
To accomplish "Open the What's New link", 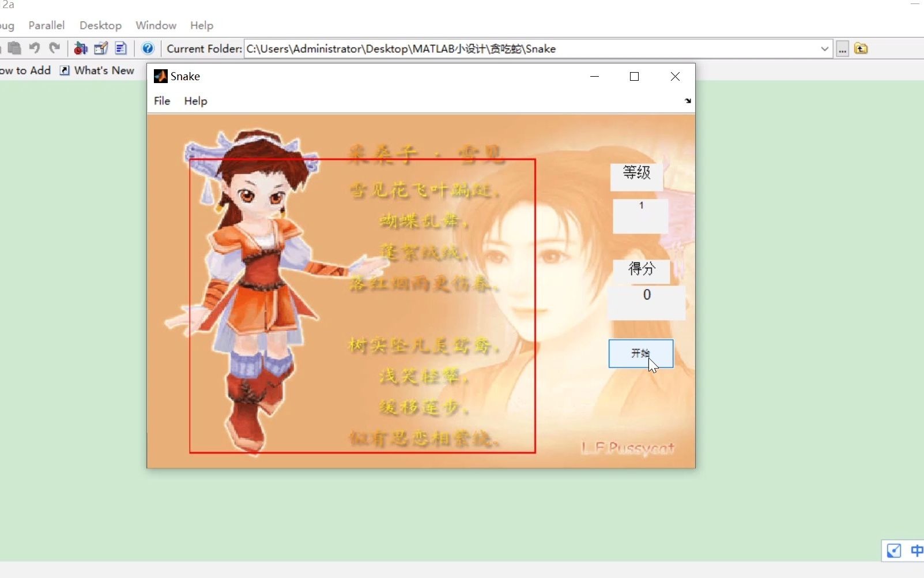I will (104, 70).
